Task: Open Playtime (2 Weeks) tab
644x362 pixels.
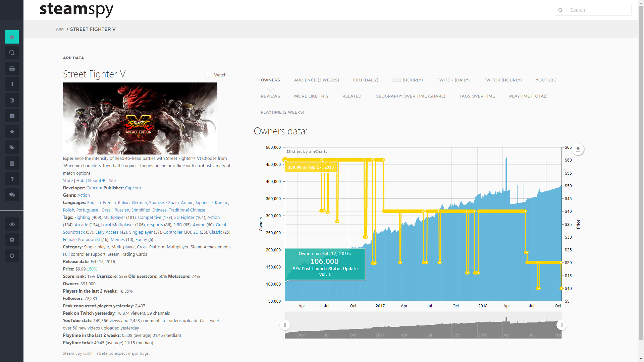Action: (282, 112)
